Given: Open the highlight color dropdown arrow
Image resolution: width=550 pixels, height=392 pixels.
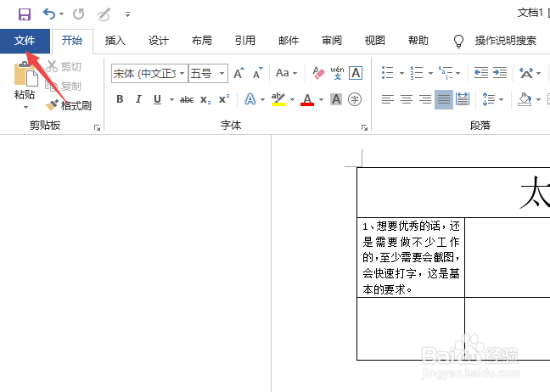Looking at the screenshot, I should 292,99.
